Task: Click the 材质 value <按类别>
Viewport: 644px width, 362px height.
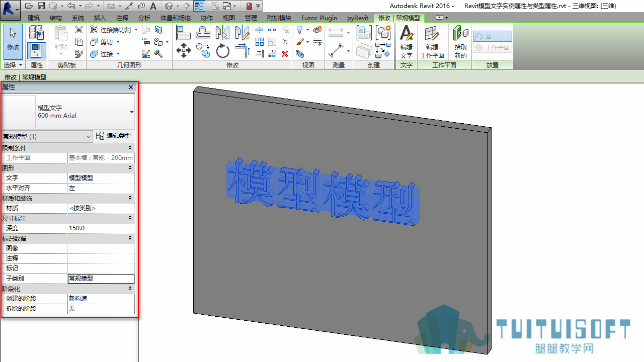Action: click(101, 208)
